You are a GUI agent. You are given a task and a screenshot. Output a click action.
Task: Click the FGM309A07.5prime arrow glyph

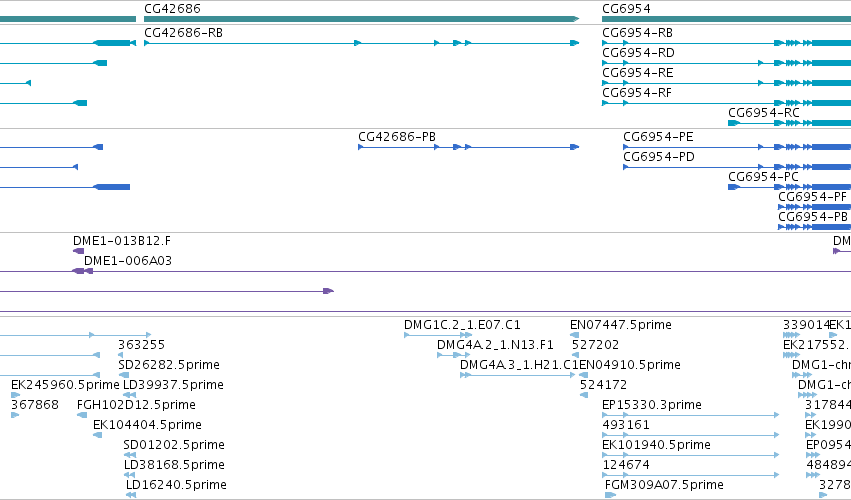pyautogui.click(x=611, y=495)
